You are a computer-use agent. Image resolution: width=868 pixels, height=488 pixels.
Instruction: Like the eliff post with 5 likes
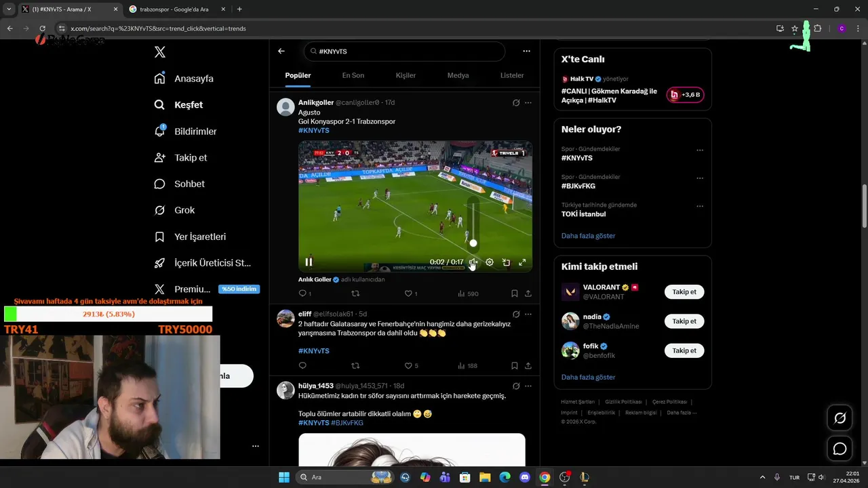pyautogui.click(x=411, y=365)
